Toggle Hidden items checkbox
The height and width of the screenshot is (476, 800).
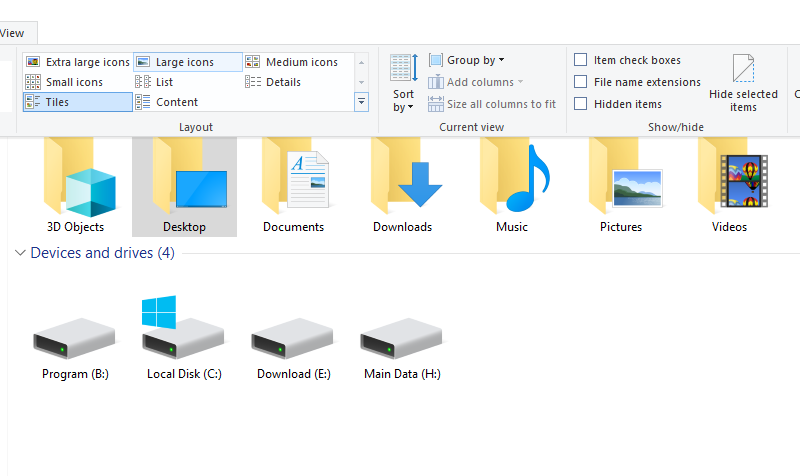click(618, 104)
